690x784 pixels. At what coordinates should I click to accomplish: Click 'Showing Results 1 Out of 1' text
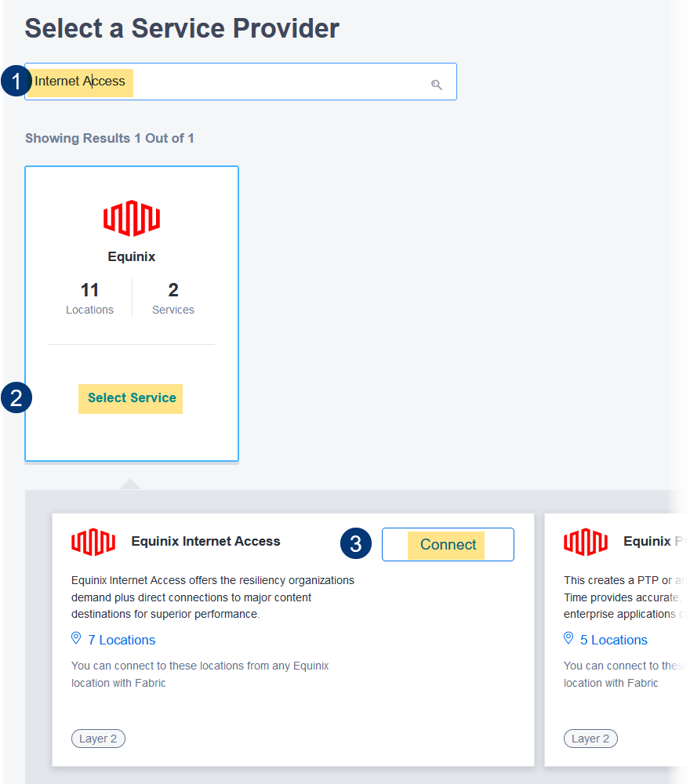[110, 139]
